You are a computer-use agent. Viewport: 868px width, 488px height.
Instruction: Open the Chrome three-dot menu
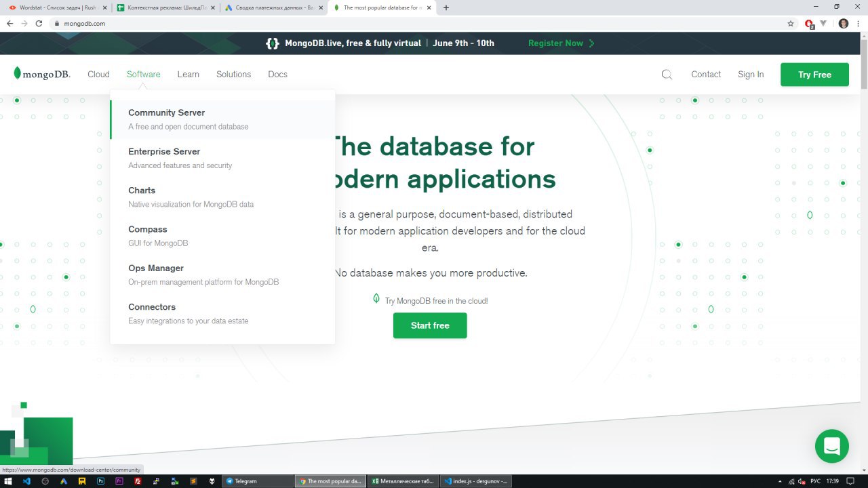pyautogui.click(x=859, y=23)
